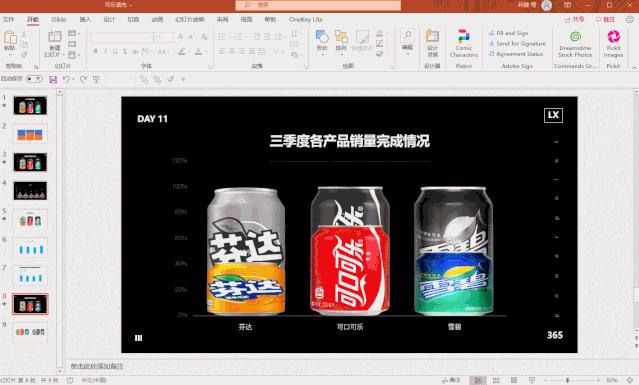Image resolution: width=639 pixels, height=385 pixels.
Task: Select slide 6 thumbnail
Action: click(x=30, y=247)
